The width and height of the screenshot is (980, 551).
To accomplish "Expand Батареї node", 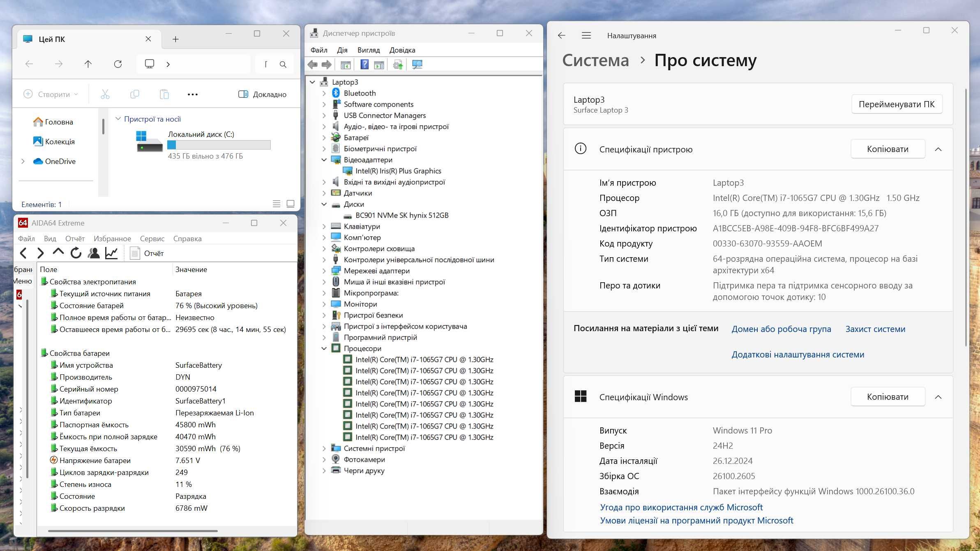I will pos(324,138).
